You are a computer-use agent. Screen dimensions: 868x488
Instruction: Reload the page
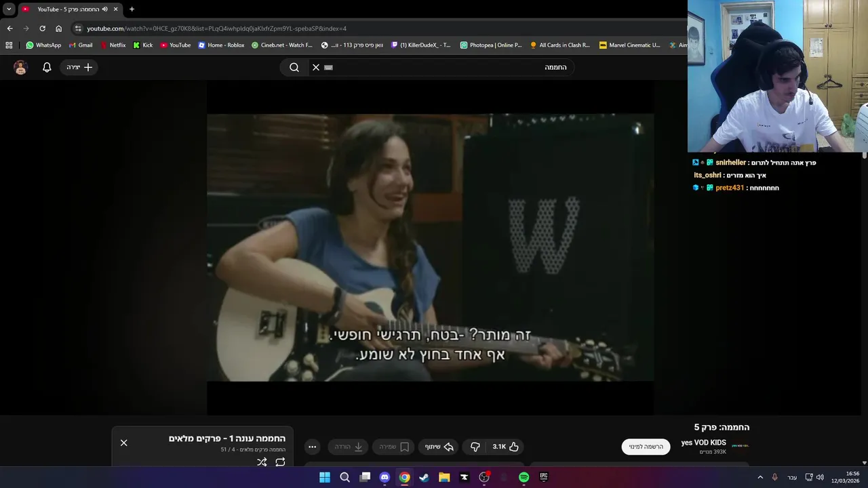(x=42, y=28)
